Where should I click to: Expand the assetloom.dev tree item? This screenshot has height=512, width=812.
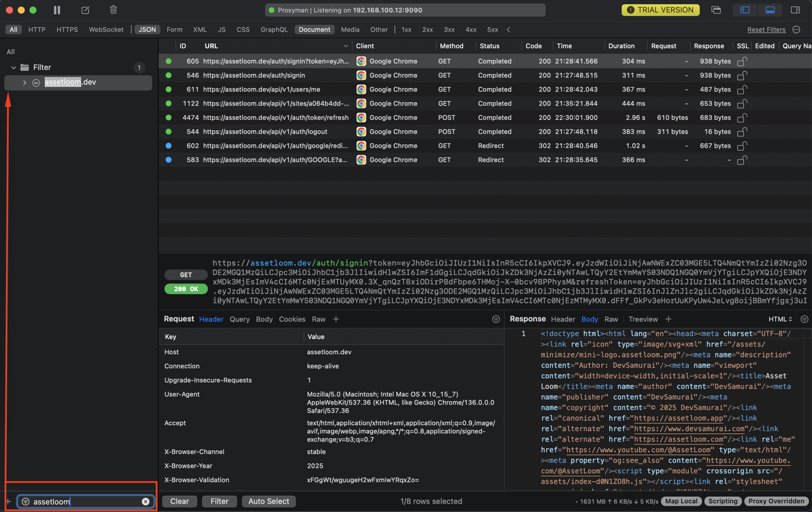pos(25,83)
